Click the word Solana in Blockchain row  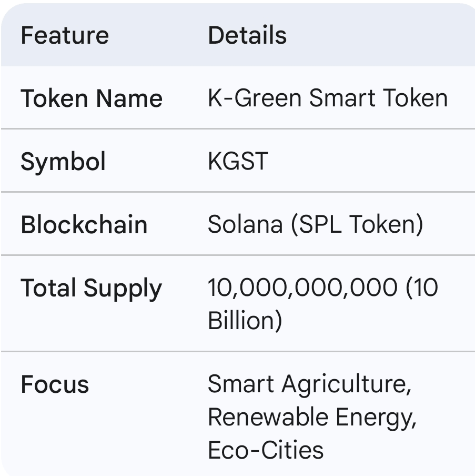click(x=245, y=224)
